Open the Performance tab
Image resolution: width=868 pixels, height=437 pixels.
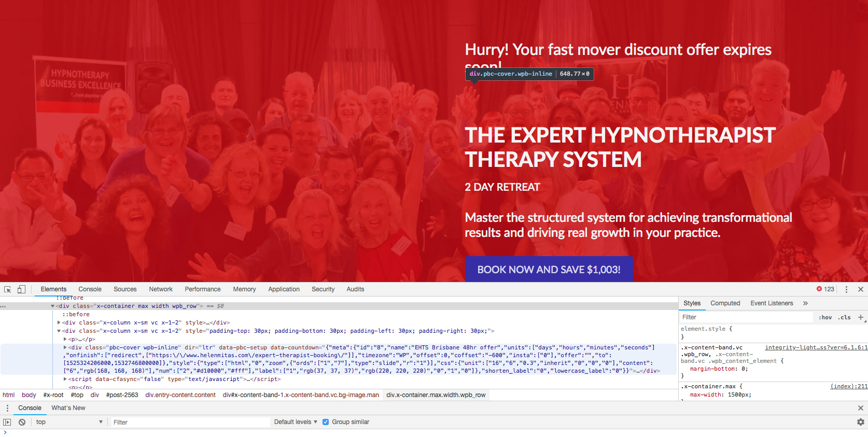click(203, 289)
